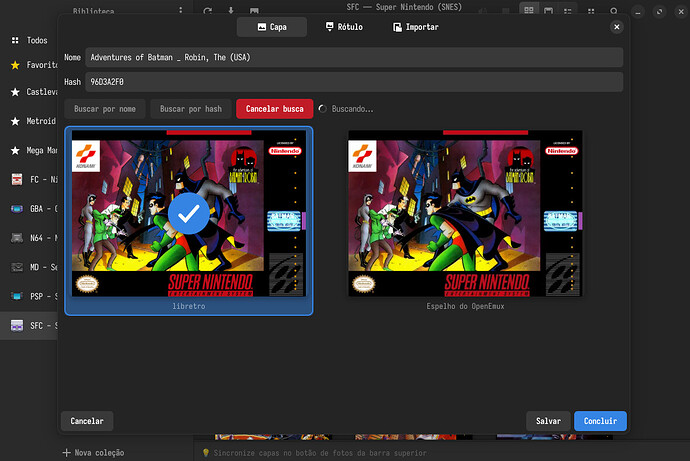This screenshot has width=690, height=461.
Task: Click the Cancelar button
Action: (87, 421)
